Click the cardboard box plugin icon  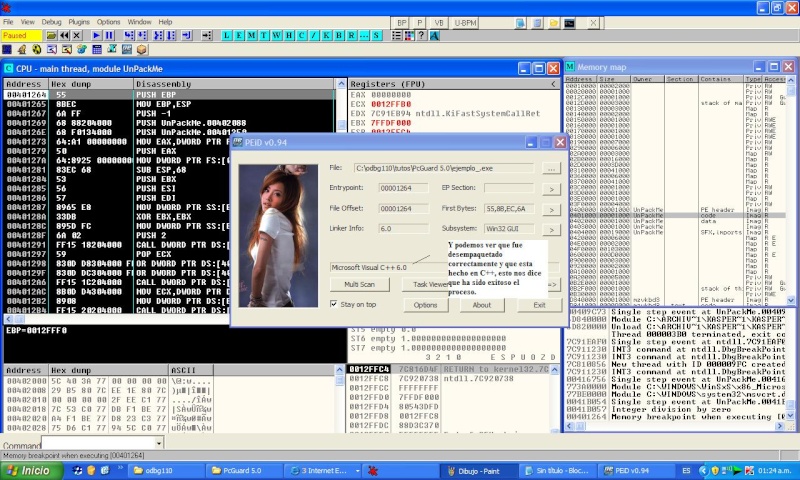pos(142,49)
